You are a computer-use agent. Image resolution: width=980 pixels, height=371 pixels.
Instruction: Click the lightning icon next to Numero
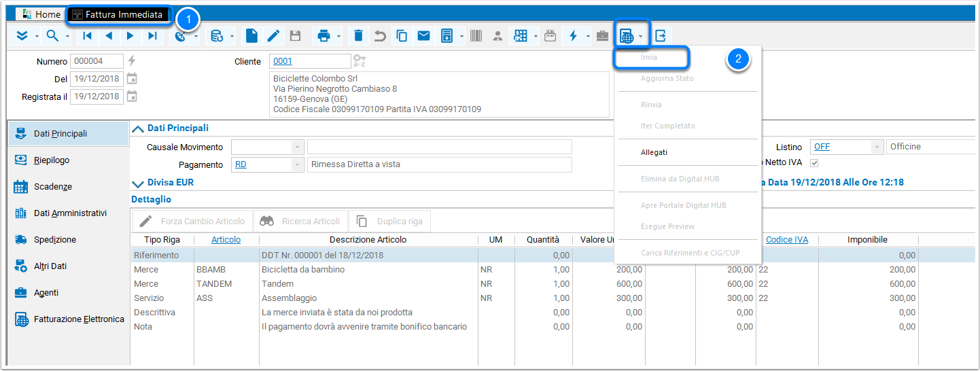tap(132, 61)
